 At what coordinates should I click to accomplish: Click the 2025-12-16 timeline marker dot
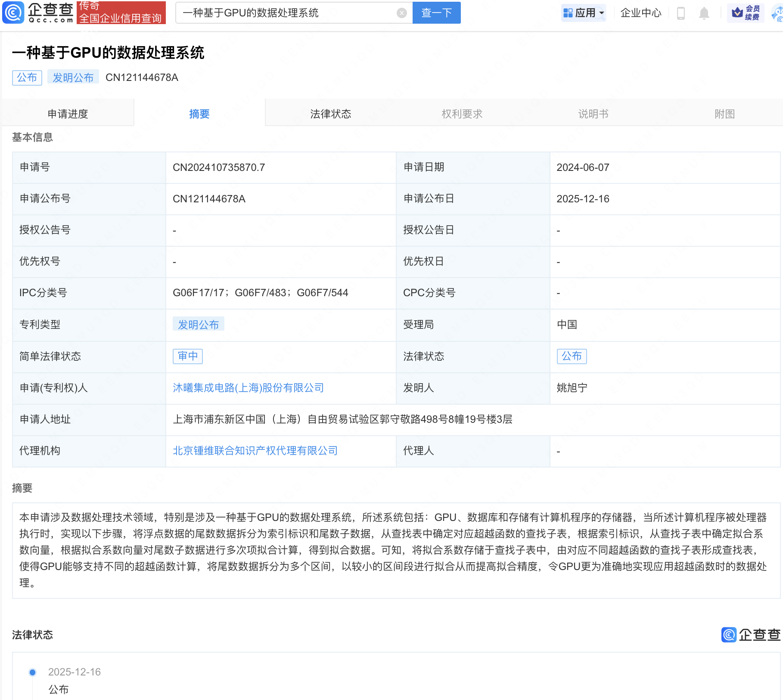[32, 672]
